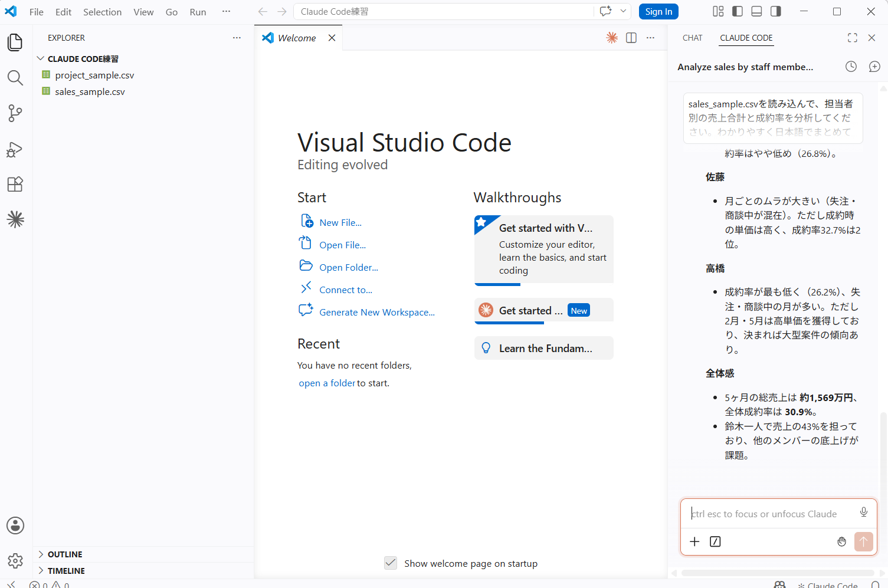The height and width of the screenshot is (588, 888).
Task: Open Claude Code session history clock icon
Action: [x=851, y=67]
